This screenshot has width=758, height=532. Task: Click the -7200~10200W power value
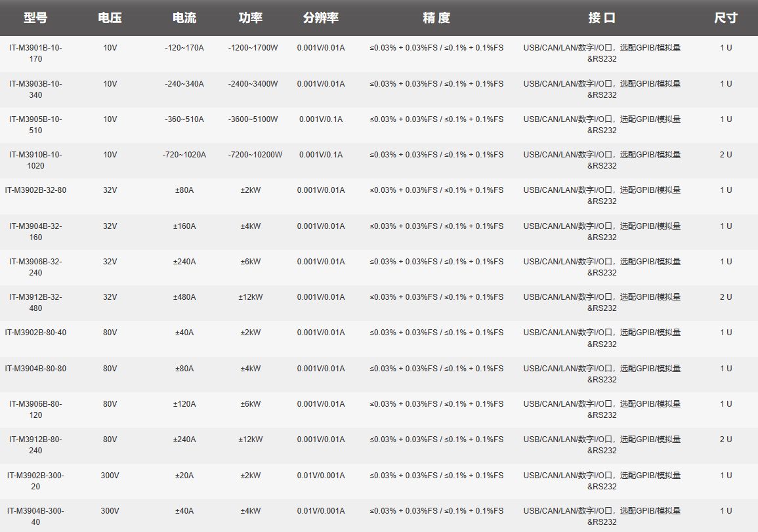[255, 155]
